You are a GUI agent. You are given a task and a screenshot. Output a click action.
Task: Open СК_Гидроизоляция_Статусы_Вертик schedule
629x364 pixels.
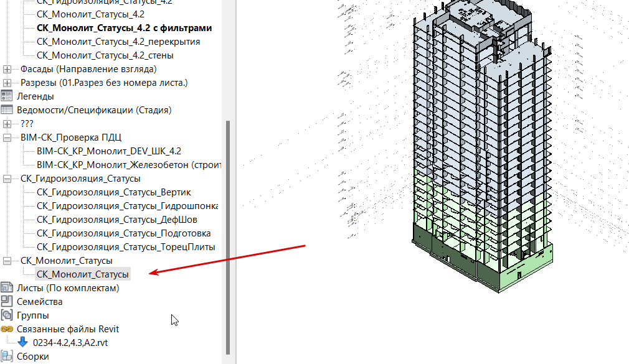click(x=113, y=192)
